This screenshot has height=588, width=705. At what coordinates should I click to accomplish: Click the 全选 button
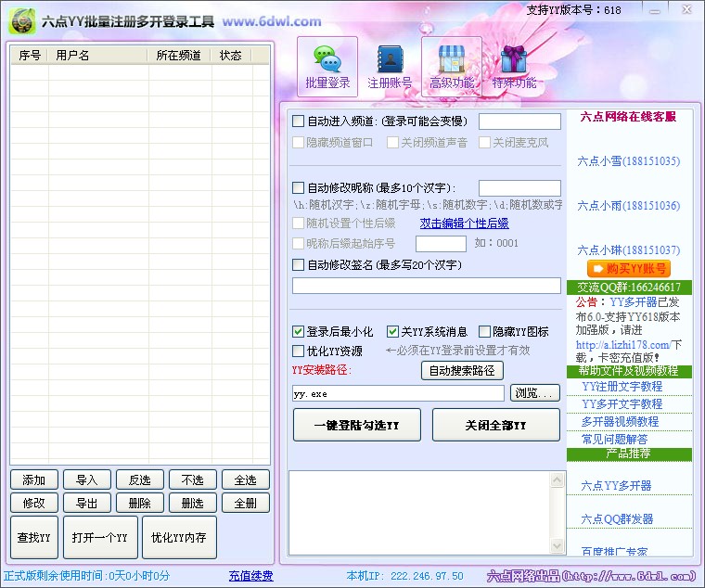click(246, 479)
